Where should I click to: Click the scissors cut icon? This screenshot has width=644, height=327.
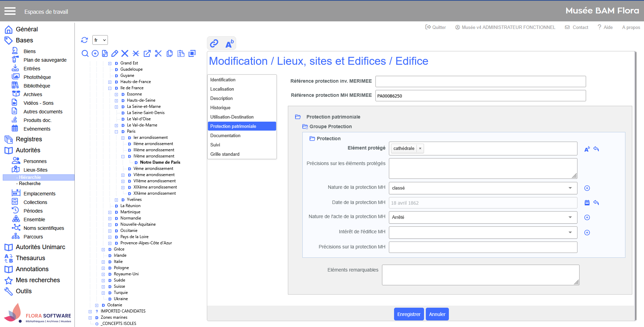coord(158,53)
